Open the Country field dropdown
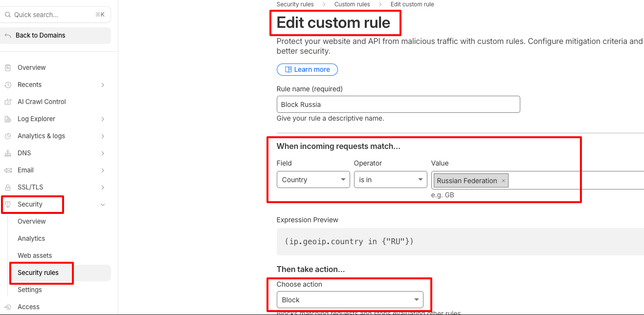 click(313, 180)
